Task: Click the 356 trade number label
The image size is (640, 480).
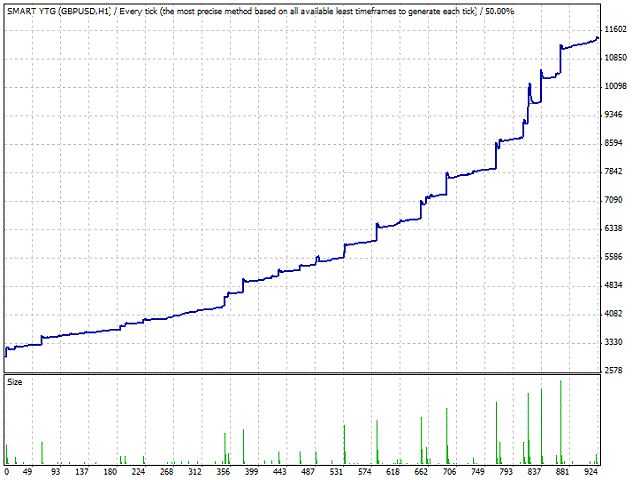Action: point(223,472)
